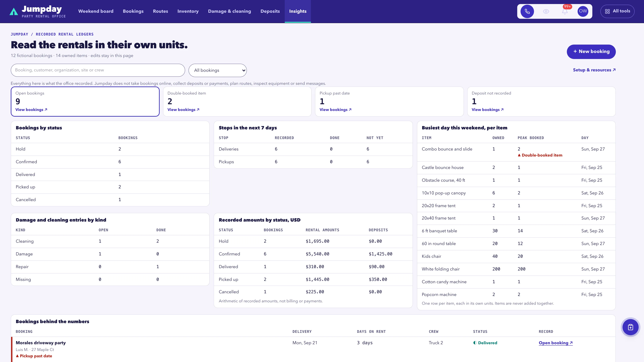Open the Inventory tab

pyautogui.click(x=188, y=11)
